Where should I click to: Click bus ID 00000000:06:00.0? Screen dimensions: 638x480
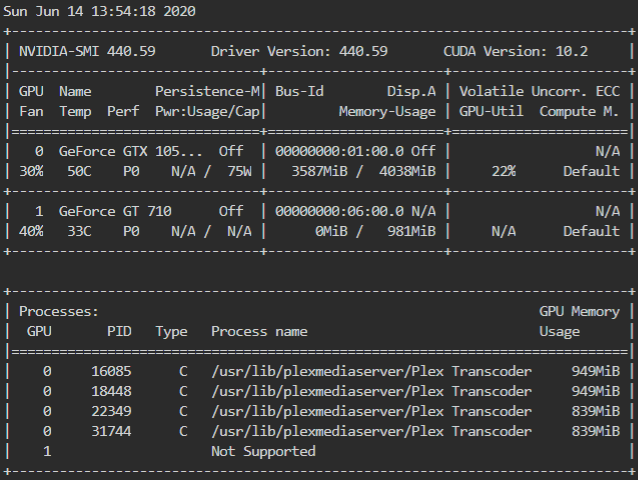point(339,211)
